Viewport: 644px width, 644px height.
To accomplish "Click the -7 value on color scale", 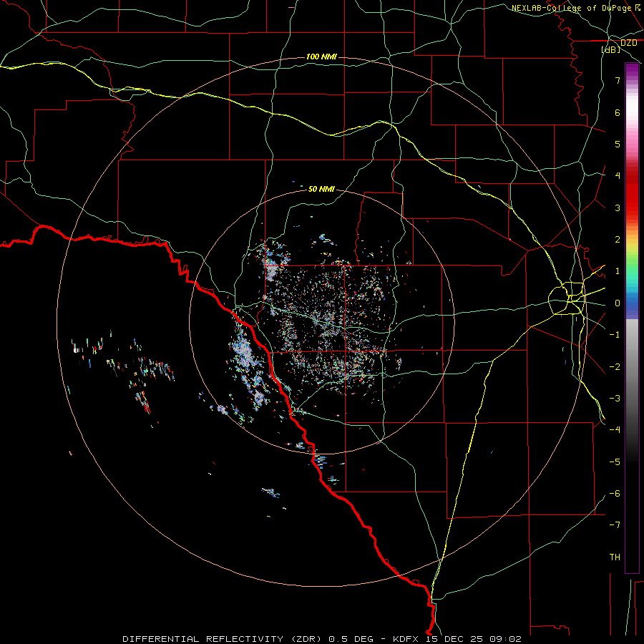I will [615, 525].
